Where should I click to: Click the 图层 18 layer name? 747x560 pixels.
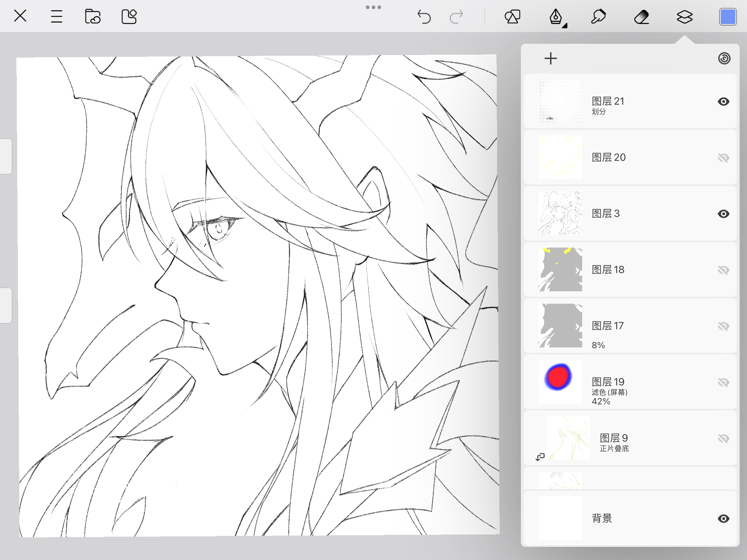pyautogui.click(x=608, y=269)
